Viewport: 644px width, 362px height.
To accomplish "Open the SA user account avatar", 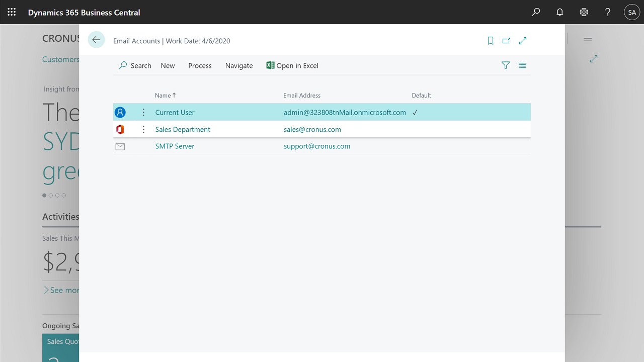I will coord(632,12).
